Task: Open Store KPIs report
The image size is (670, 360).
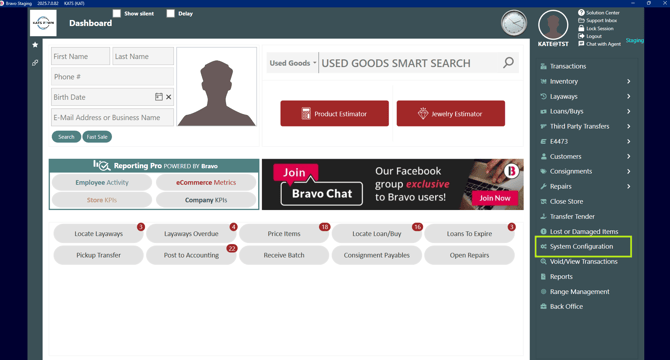Action: [x=102, y=200]
